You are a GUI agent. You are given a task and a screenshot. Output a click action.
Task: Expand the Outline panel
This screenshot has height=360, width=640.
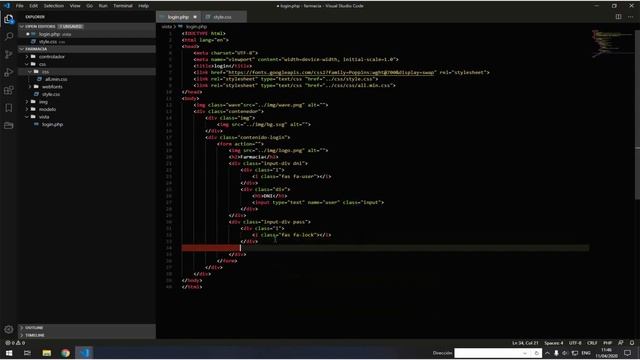coord(87,327)
